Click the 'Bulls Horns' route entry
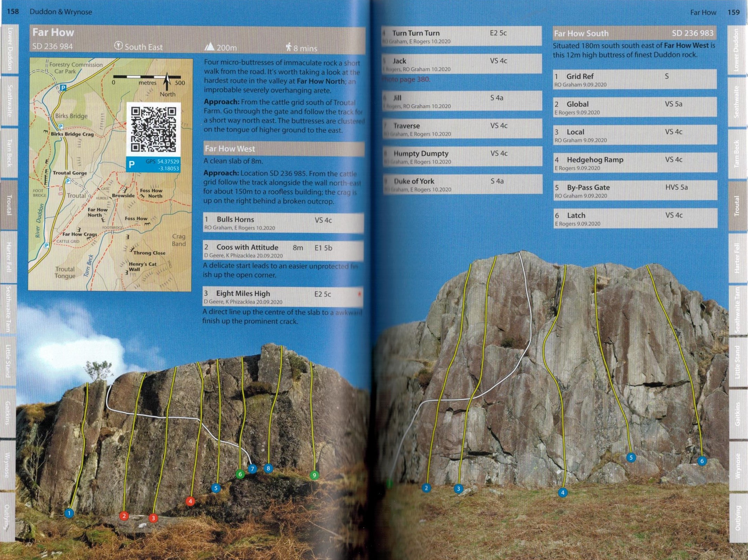Screen dimensions: 748x560 tap(283, 223)
